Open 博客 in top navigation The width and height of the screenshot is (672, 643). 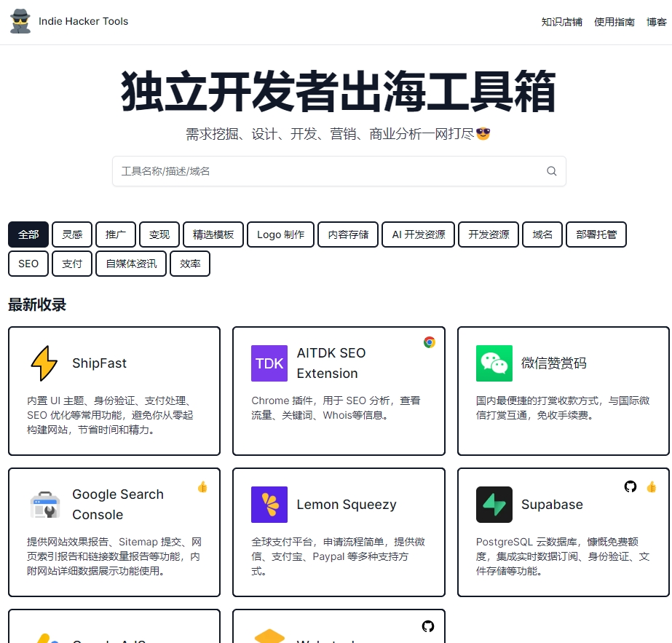[657, 22]
